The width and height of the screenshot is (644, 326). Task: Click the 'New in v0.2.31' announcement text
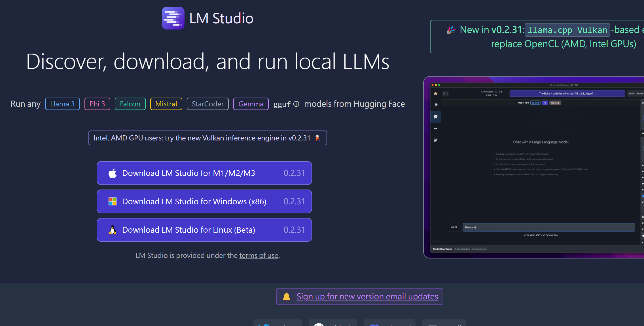pos(492,30)
